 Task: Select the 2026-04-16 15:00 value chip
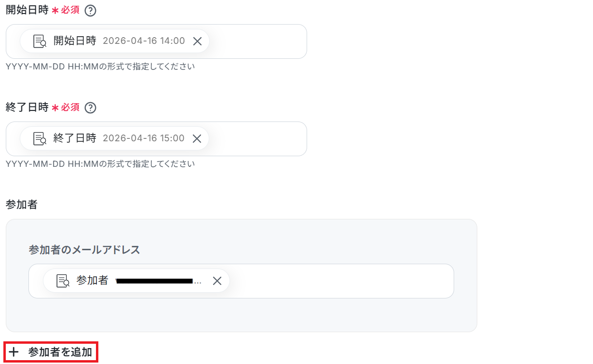coord(144,138)
